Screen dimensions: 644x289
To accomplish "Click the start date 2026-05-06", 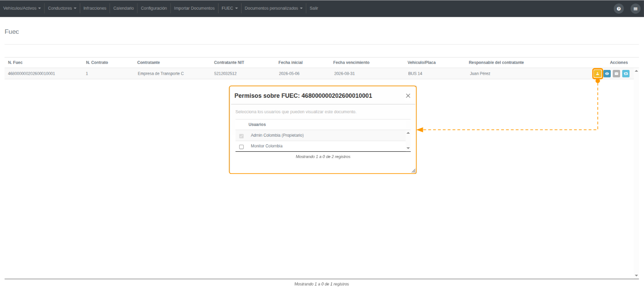I will coord(289,73).
